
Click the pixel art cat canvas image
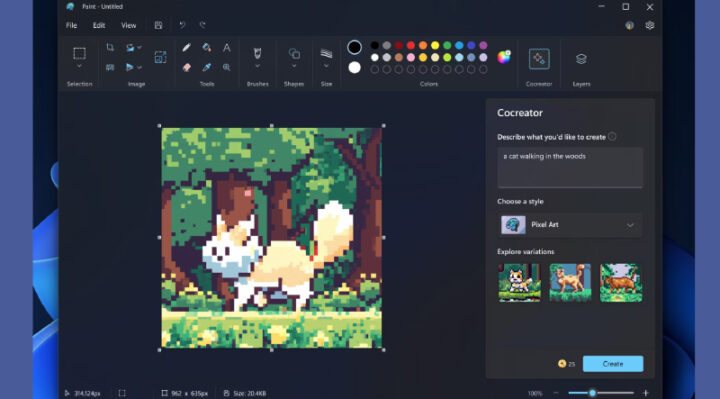[x=271, y=238]
